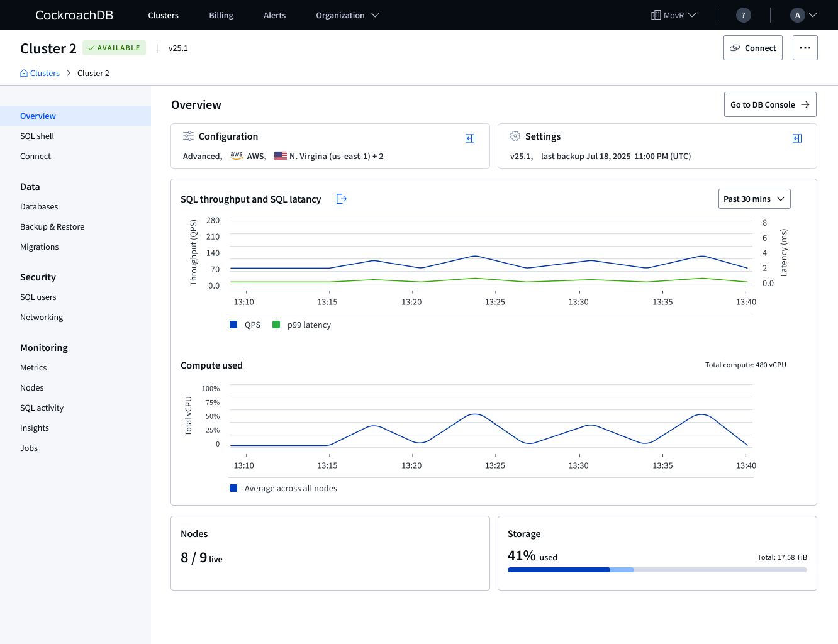Viewport: 838px width, 644px height.
Task: Open the Clusters top navigation item
Action: 164,15
